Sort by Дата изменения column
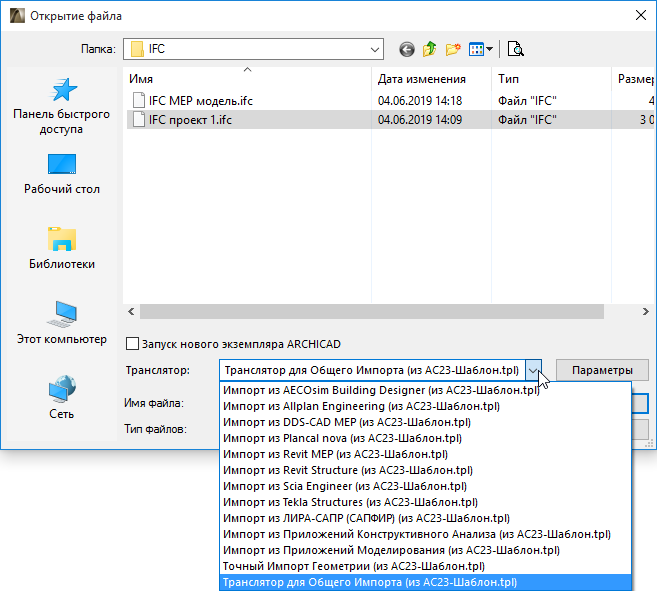This screenshot has width=657, height=591. (432, 79)
